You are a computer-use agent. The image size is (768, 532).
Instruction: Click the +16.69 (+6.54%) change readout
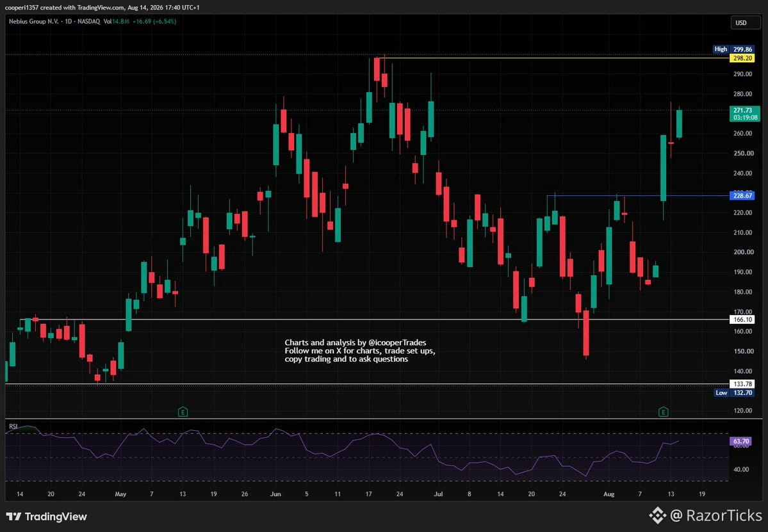coord(154,22)
